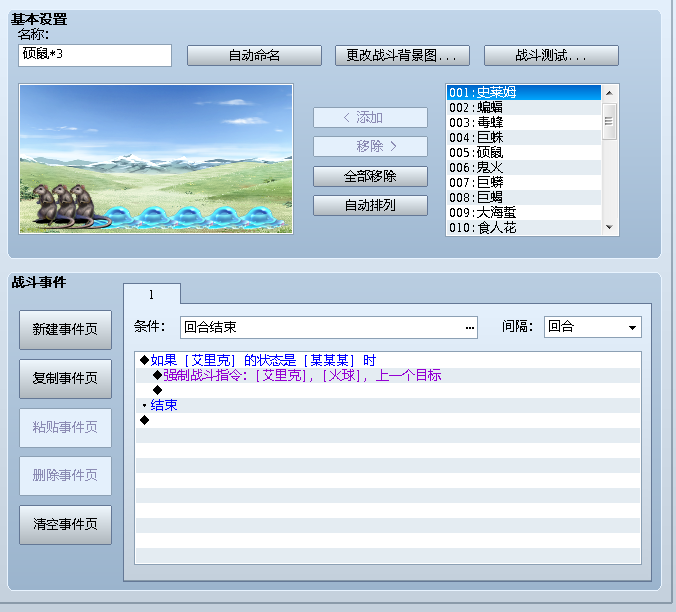Screen dimensions: 676x612
Task: Click the 添加 add enemy button
Action: pos(370,117)
